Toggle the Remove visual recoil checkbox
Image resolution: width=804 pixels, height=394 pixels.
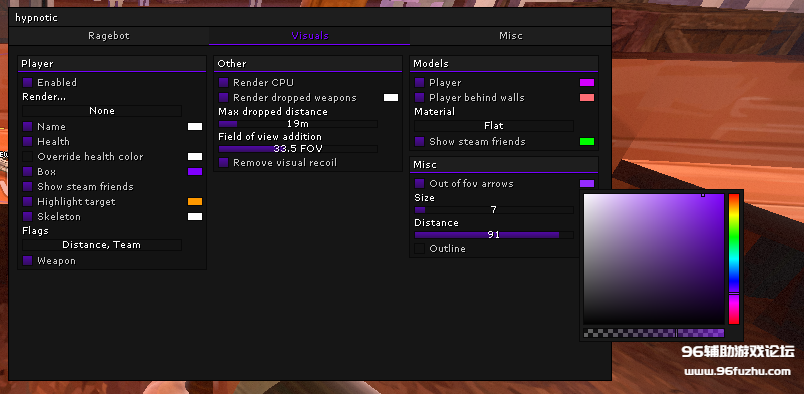coord(224,163)
